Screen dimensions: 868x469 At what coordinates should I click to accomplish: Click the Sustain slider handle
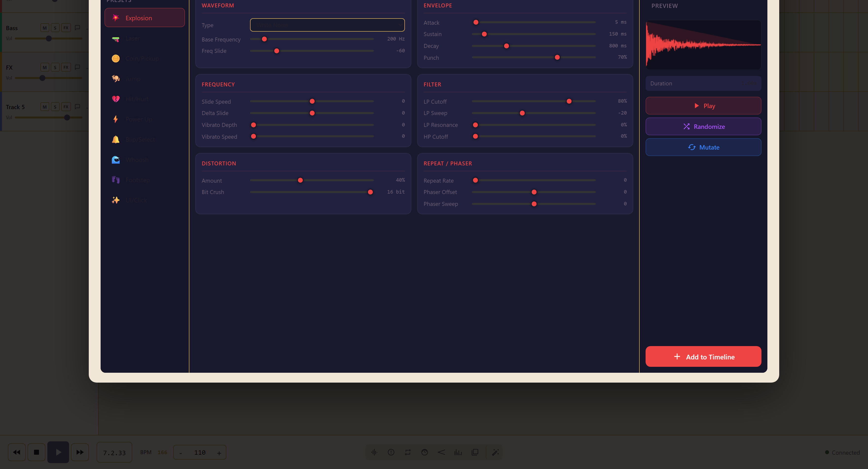(484, 34)
